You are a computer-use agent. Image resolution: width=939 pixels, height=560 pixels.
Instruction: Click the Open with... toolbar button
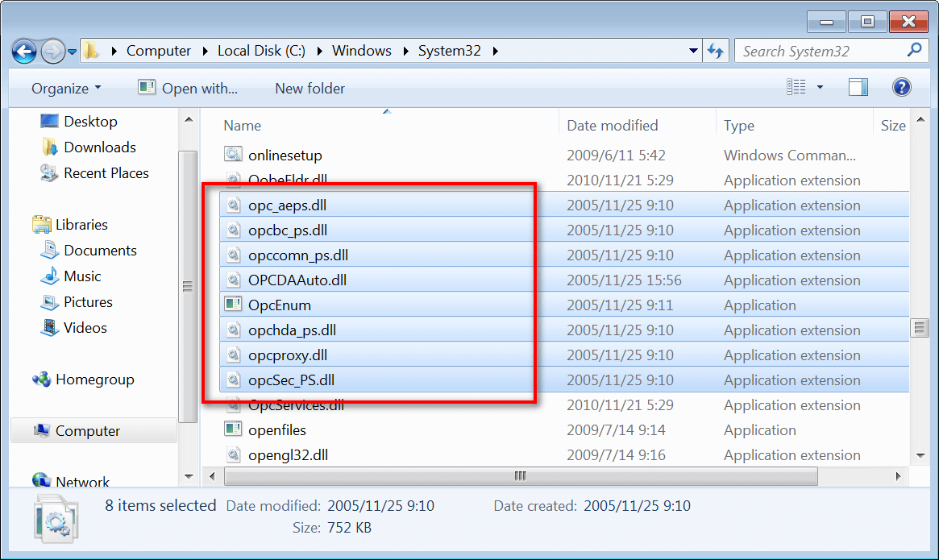pyautogui.click(x=188, y=89)
